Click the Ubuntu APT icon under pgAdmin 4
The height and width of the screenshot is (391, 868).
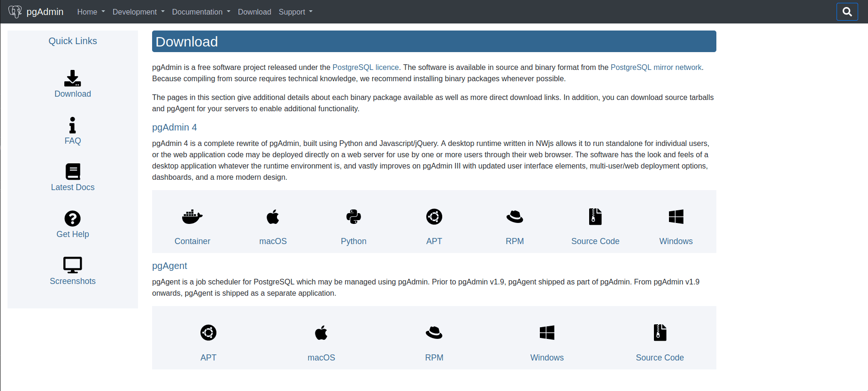[434, 217]
